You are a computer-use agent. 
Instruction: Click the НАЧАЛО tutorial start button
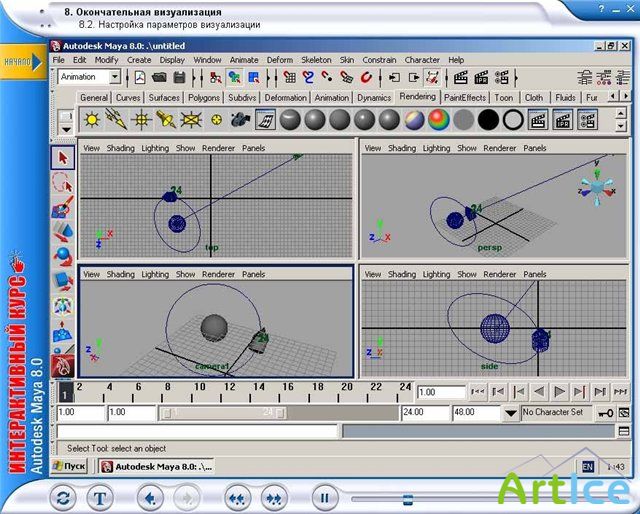coord(23,62)
